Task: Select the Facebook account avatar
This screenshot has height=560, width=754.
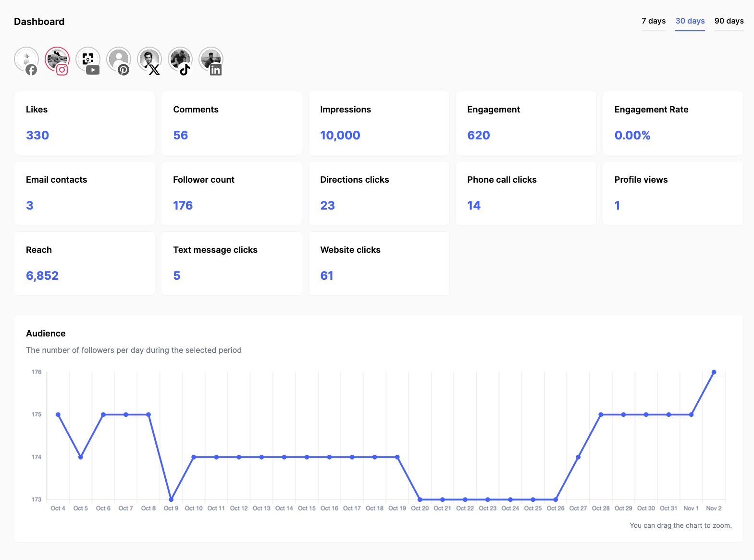Action: 26,60
